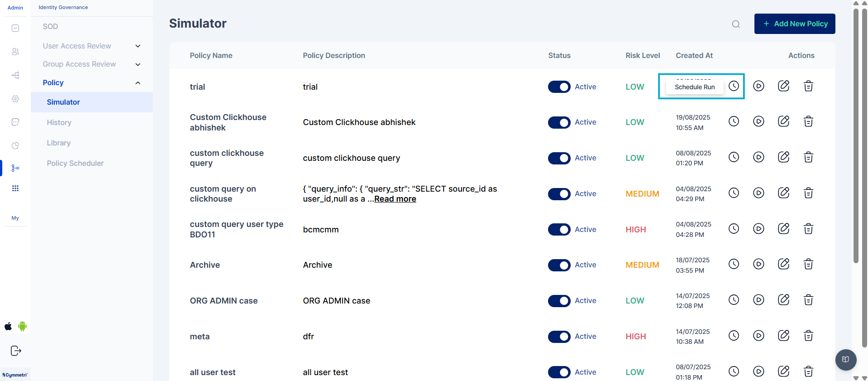Screen dimensions: 868x381
Task: Run the custom clickhouse query policy
Action: [758, 157]
